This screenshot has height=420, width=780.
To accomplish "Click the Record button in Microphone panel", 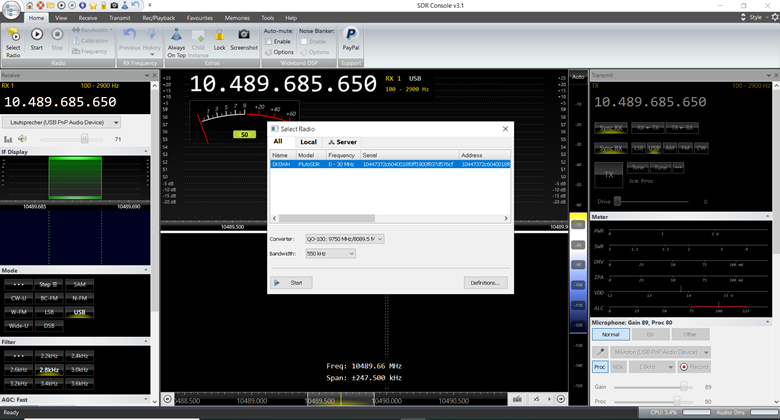I will pyautogui.click(x=694, y=367).
